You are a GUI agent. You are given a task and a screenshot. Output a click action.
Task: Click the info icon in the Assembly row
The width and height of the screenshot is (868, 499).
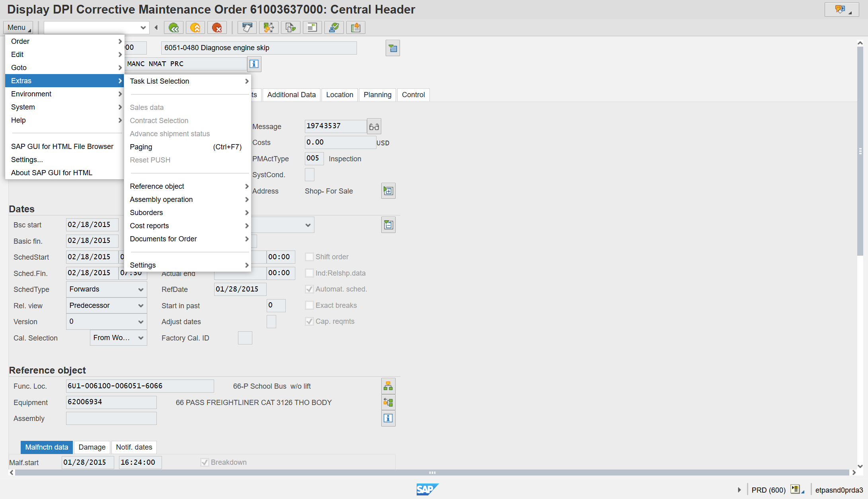388,418
